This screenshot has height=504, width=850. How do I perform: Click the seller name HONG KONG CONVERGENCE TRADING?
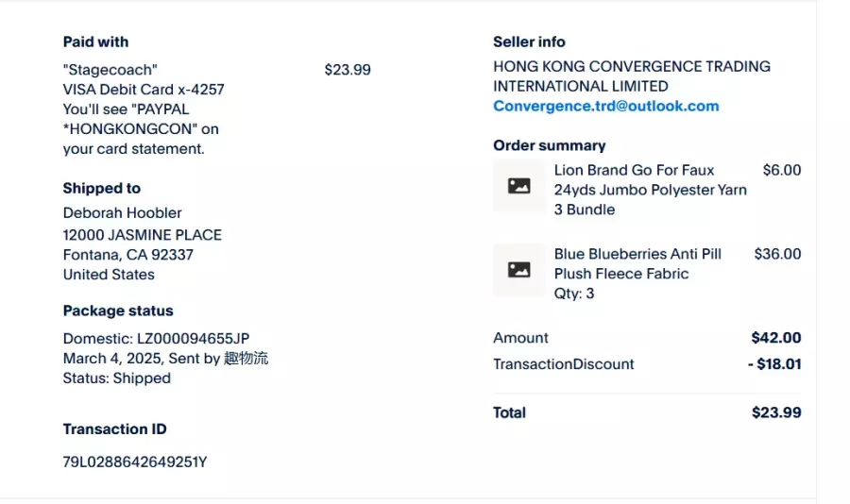pyautogui.click(x=632, y=67)
